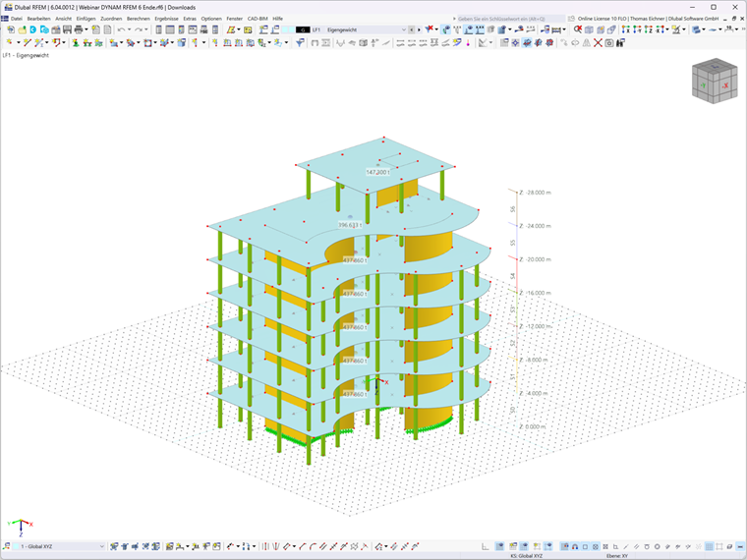Click the table view icon in toolbar
This screenshot has height=560, width=747.
(x=170, y=29)
